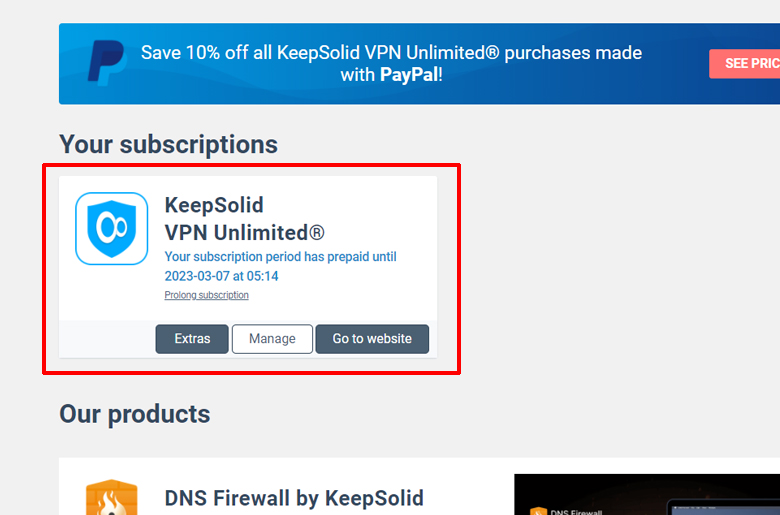Click the bold PayPal word in banner
780x515 pixels.
[x=409, y=75]
